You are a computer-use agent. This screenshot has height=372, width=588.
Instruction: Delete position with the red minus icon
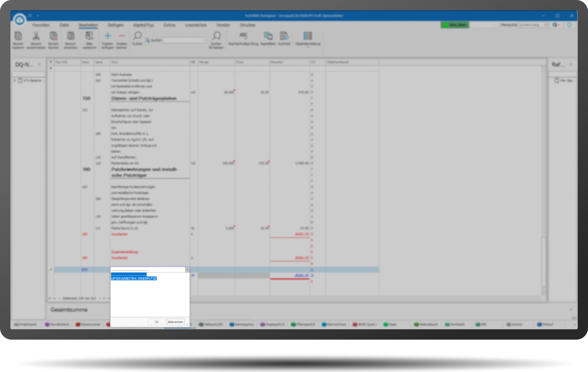[x=121, y=36]
